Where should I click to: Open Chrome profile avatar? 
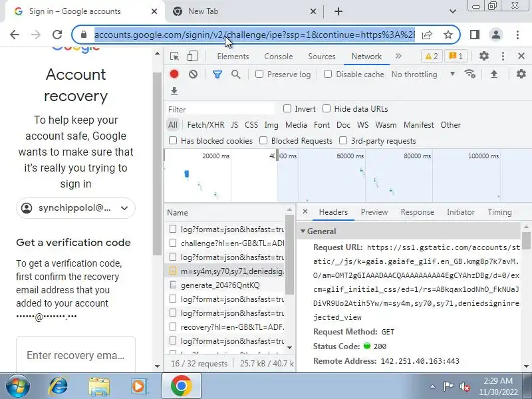pos(496,35)
